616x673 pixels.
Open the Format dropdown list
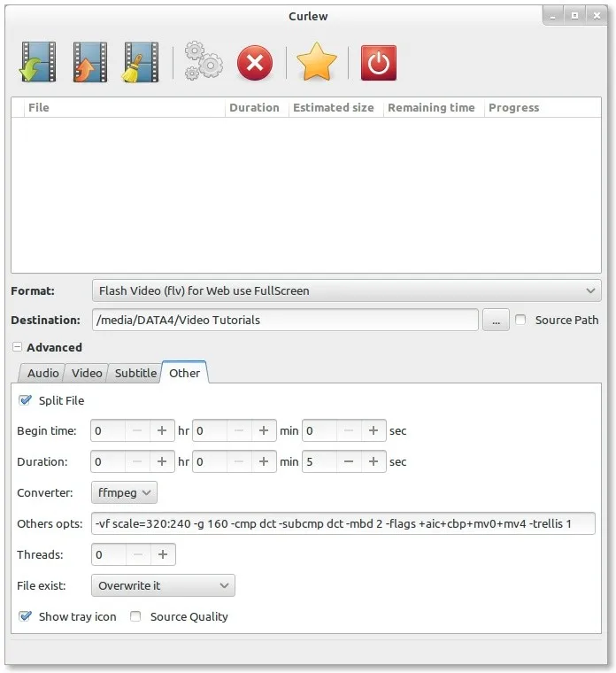pyautogui.click(x=346, y=290)
